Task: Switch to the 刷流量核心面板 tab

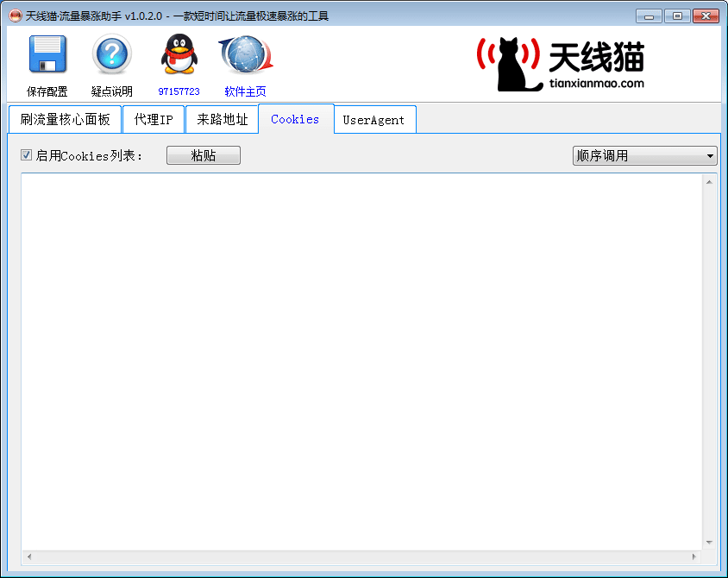Action: pos(65,120)
